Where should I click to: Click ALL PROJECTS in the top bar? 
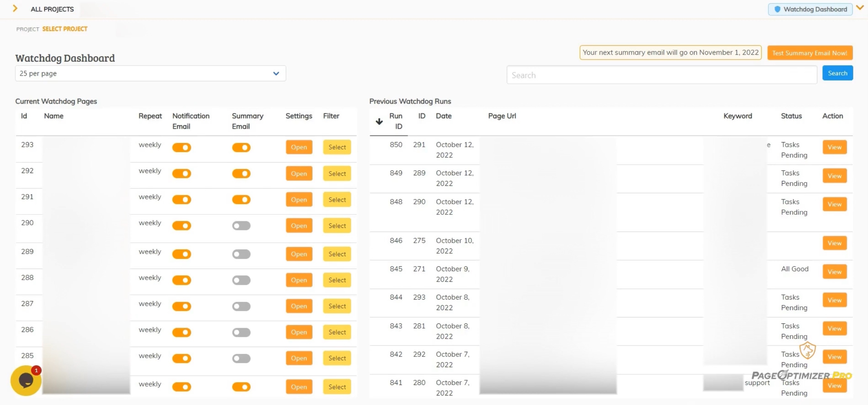pyautogui.click(x=52, y=9)
